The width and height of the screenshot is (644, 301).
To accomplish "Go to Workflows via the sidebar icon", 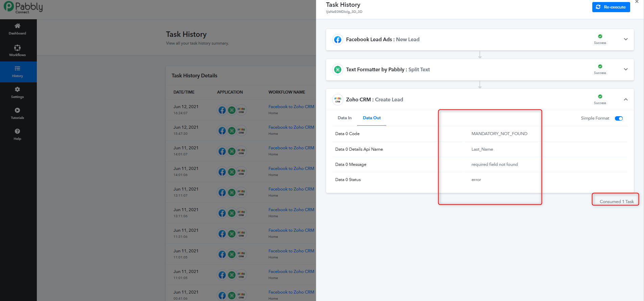I will point(17,48).
